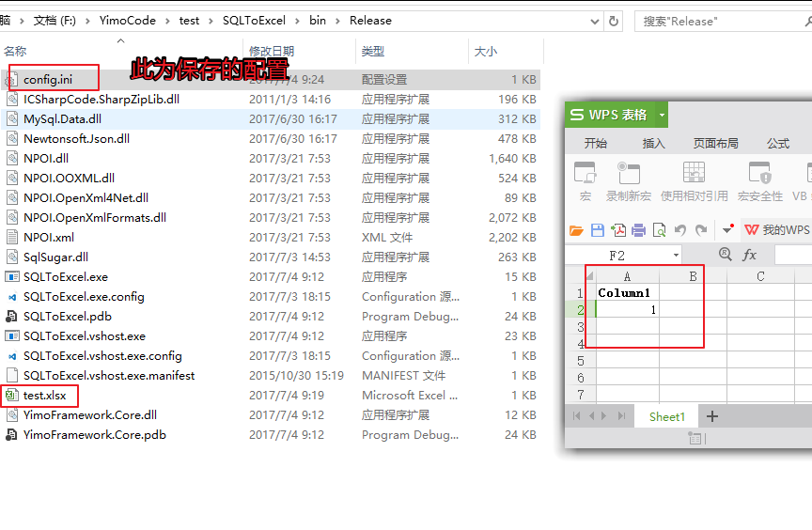The height and width of the screenshot is (530, 812).
Task: Click cell containing Column1
Action: pos(627,293)
